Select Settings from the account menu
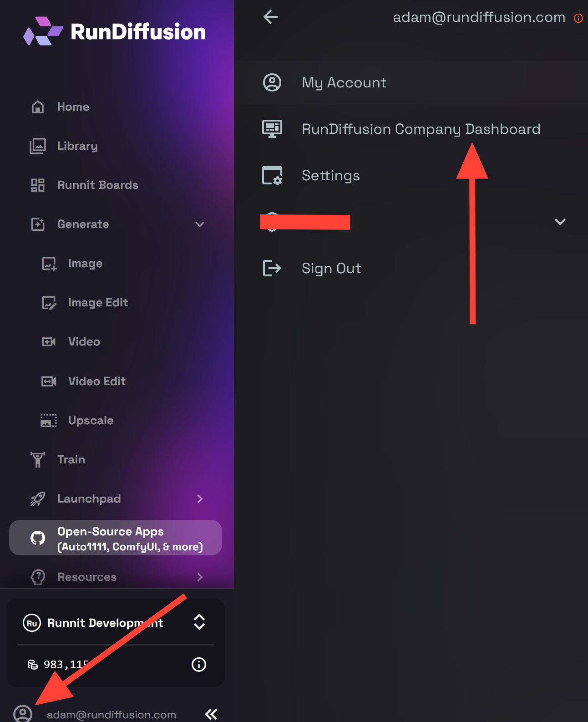 click(x=331, y=176)
